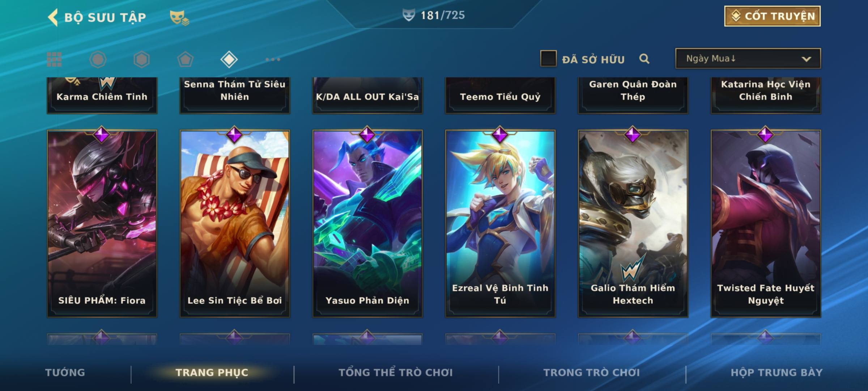Select the all-skins grid filter icon

(x=54, y=59)
